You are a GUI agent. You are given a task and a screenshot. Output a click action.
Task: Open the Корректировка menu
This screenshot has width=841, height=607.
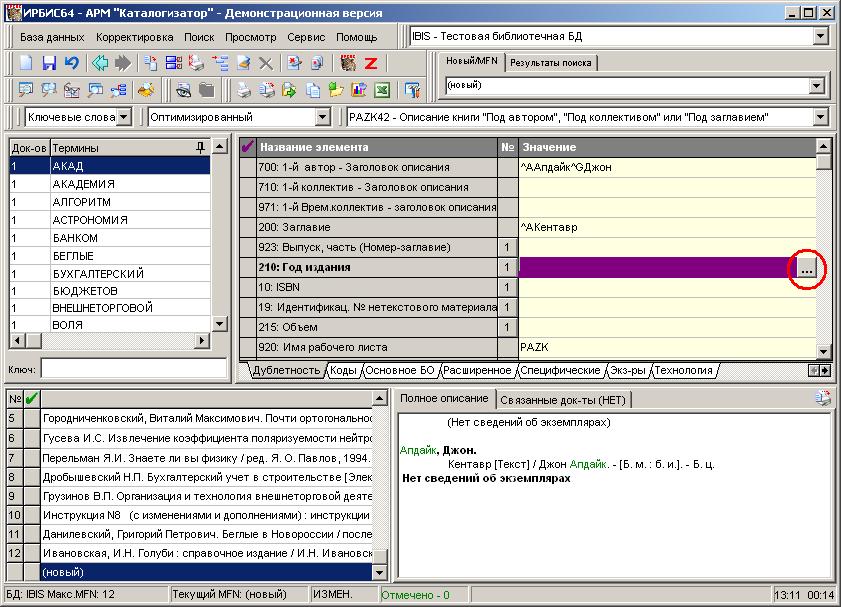[135, 37]
